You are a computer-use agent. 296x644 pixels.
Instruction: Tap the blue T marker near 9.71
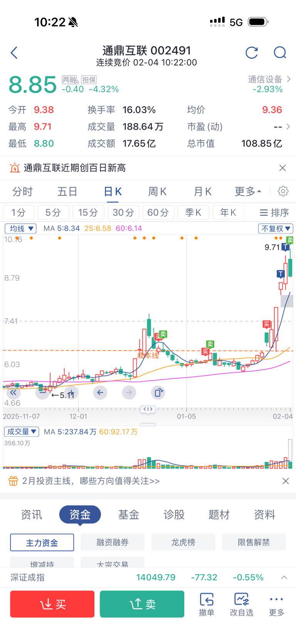pyautogui.click(x=285, y=247)
